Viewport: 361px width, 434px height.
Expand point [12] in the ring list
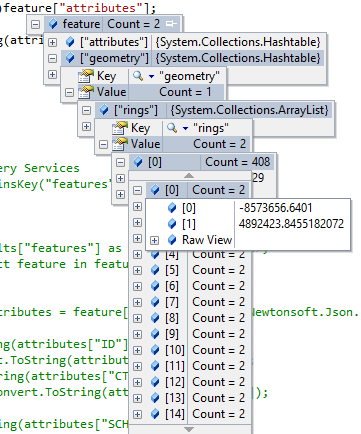[x=137, y=382]
